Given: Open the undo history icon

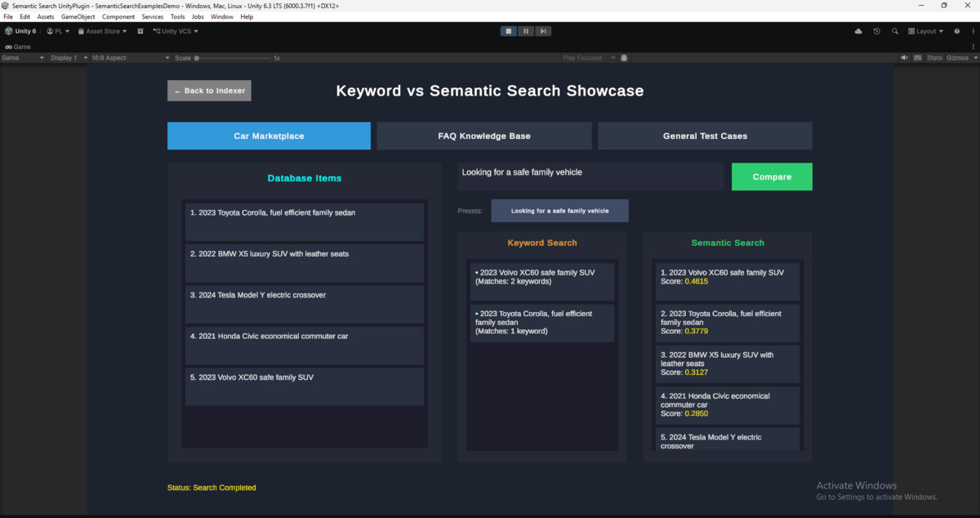Looking at the screenshot, I should [x=876, y=31].
